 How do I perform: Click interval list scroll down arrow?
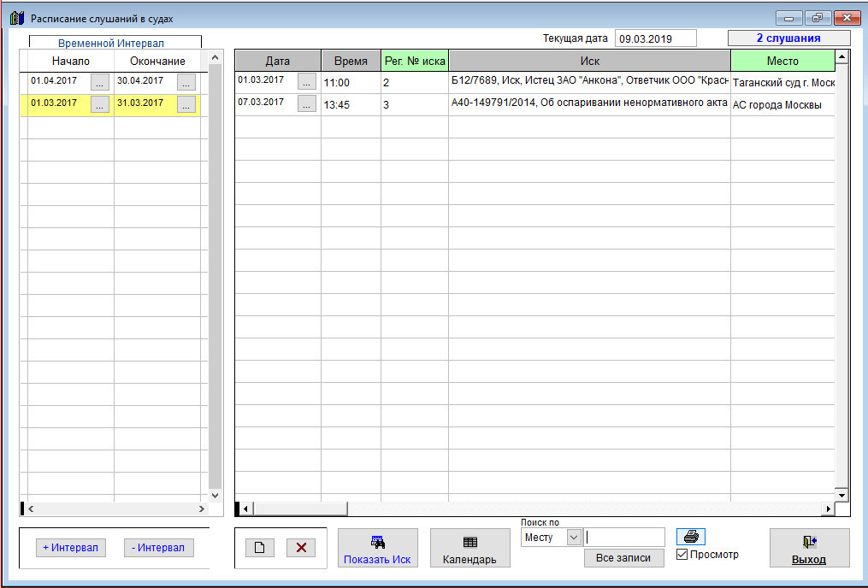coord(216,496)
